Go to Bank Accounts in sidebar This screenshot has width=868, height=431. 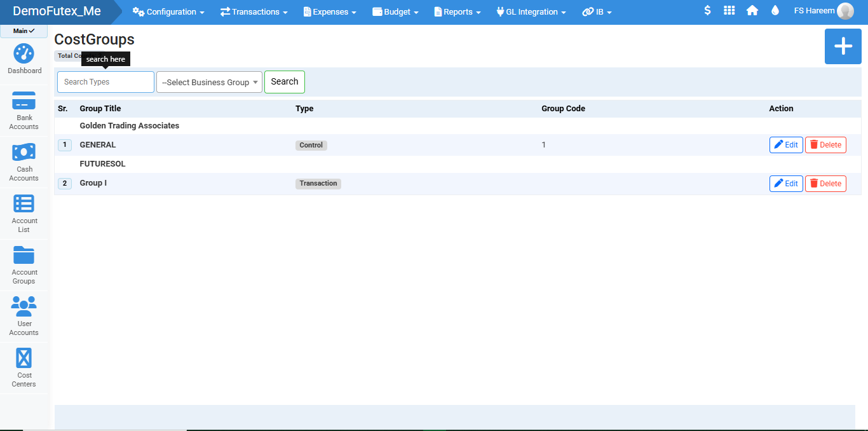(24, 102)
